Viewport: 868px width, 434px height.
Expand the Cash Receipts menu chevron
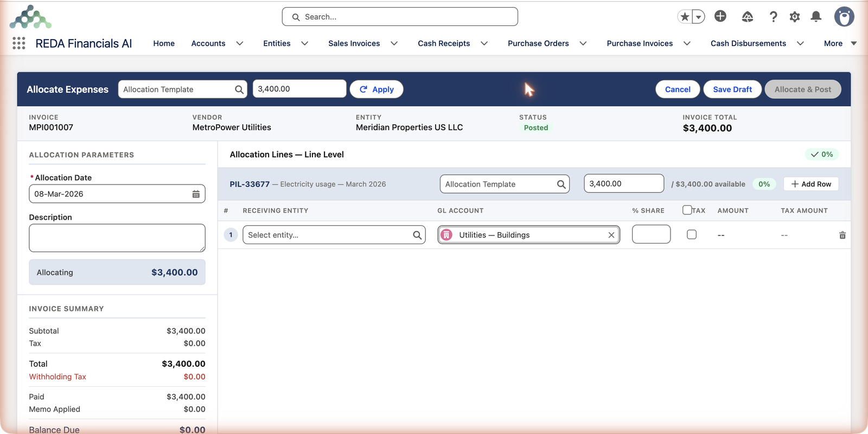pyautogui.click(x=484, y=43)
